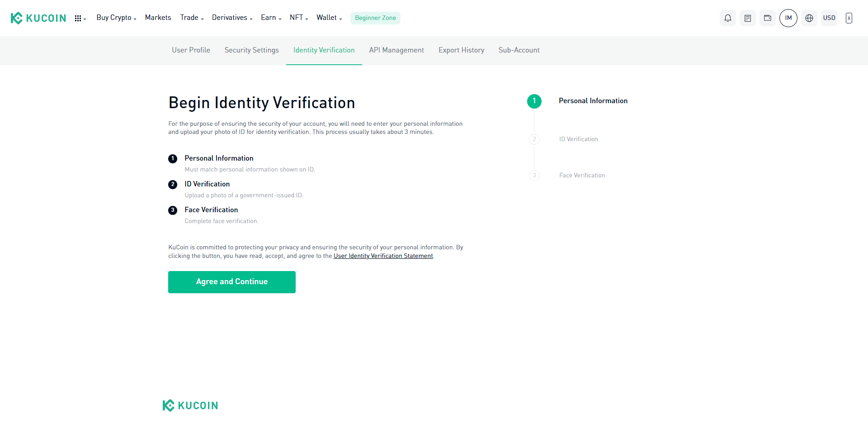Screen dimensions: 868x424
Task: Go to Markets page
Action: pyautogui.click(x=158, y=18)
